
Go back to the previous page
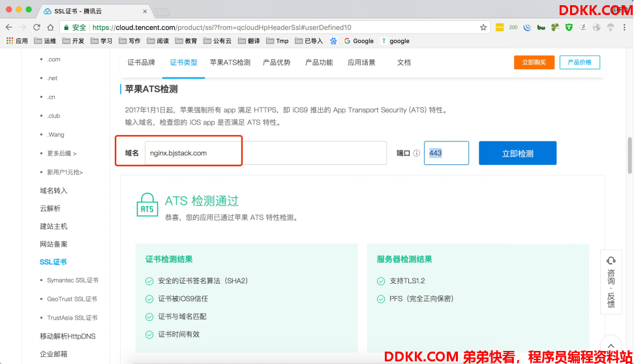[9, 27]
